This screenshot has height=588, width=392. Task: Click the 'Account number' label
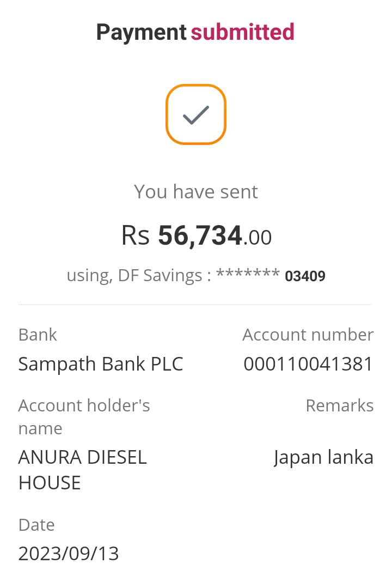308,335
